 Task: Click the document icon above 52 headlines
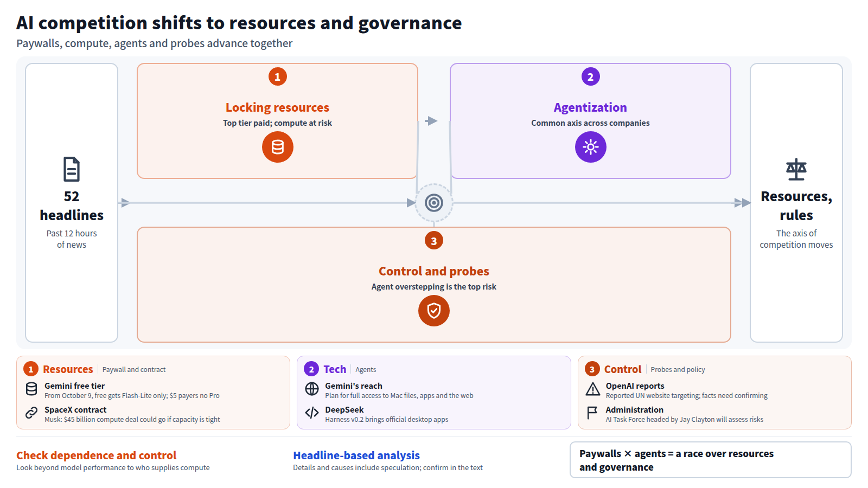point(72,169)
